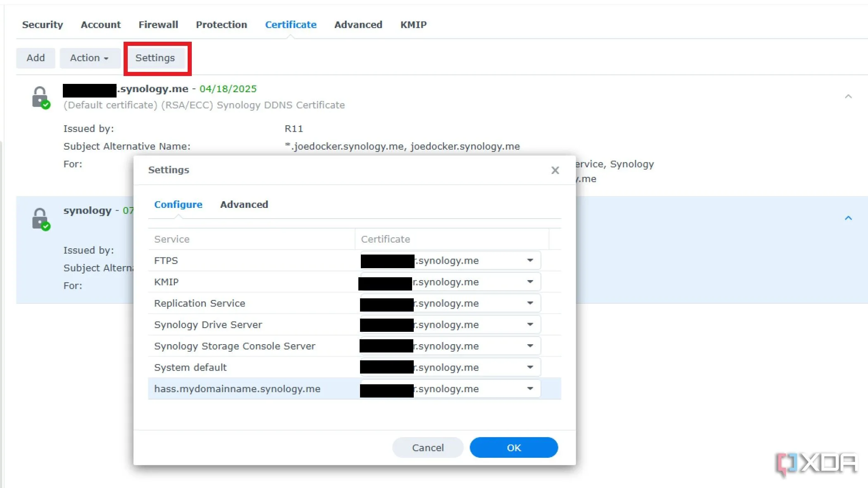The height and width of the screenshot is (488, 868).
Task: Switch to the Protection tab
Action: (222, 25)
